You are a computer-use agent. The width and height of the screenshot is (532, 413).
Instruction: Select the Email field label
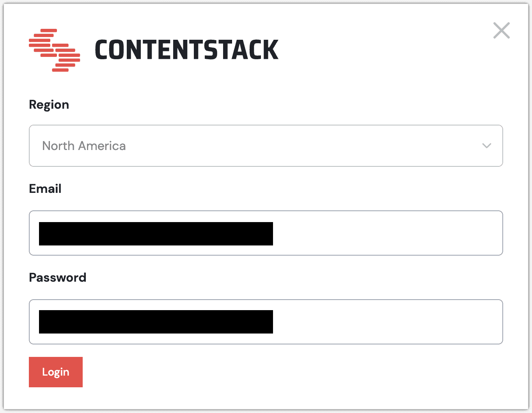45,189
